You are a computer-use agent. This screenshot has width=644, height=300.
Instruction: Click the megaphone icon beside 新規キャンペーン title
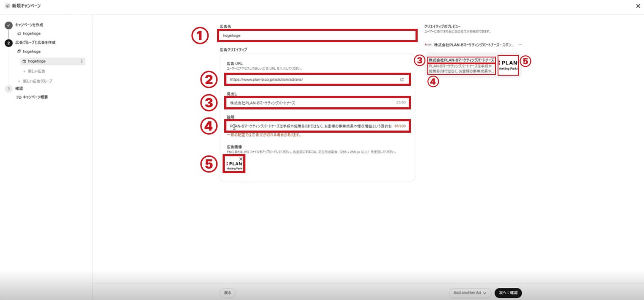[7, 6]
